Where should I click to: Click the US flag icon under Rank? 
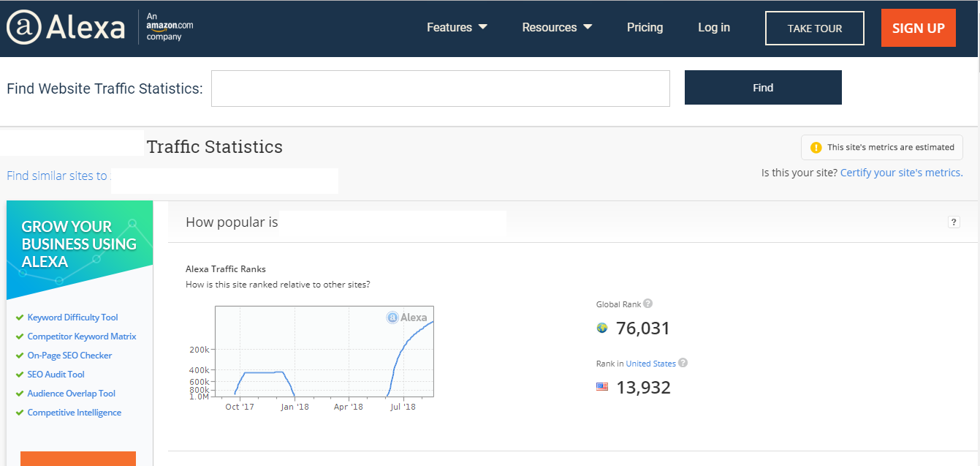[x=602, y=387]
